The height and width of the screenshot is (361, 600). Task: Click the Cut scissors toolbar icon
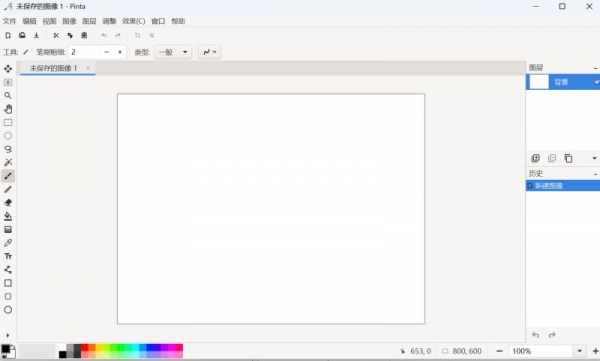pyautogui.click(x=56, y=35)
